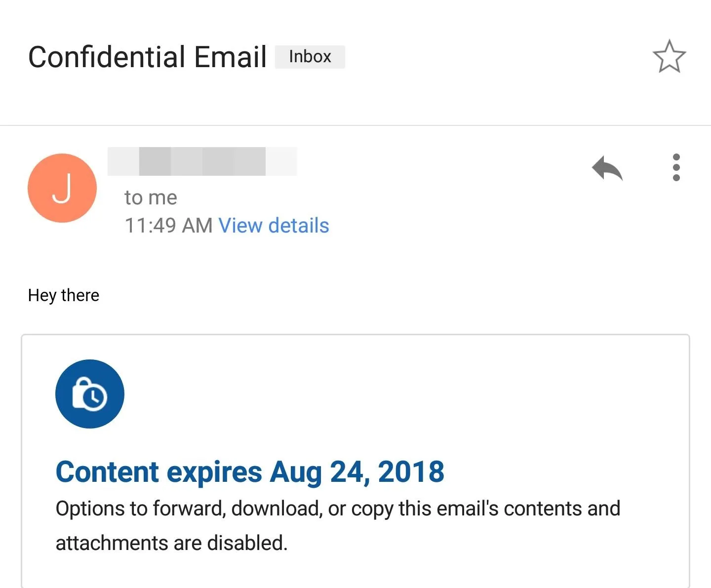Tap the "Aug 24, 2018" expiry date

[357, 472]
